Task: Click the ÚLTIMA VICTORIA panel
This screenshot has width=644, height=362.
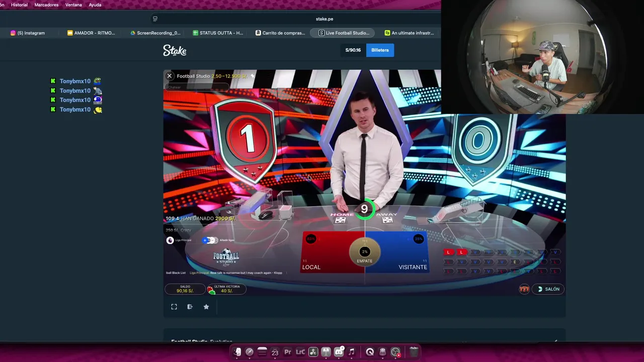Action: (x=226, y=289)
